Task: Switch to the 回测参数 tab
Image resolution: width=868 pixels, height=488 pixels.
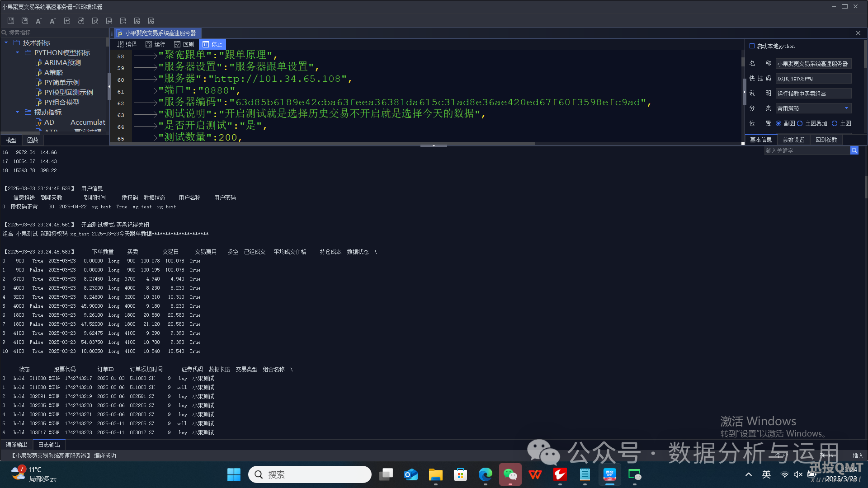Action: (826, 140)
